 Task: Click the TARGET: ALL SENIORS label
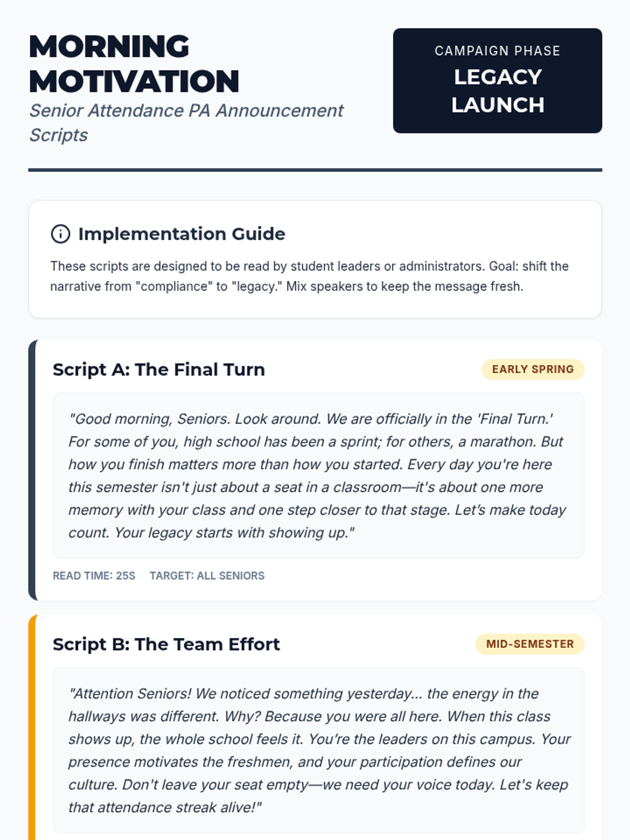coord(207,575)
